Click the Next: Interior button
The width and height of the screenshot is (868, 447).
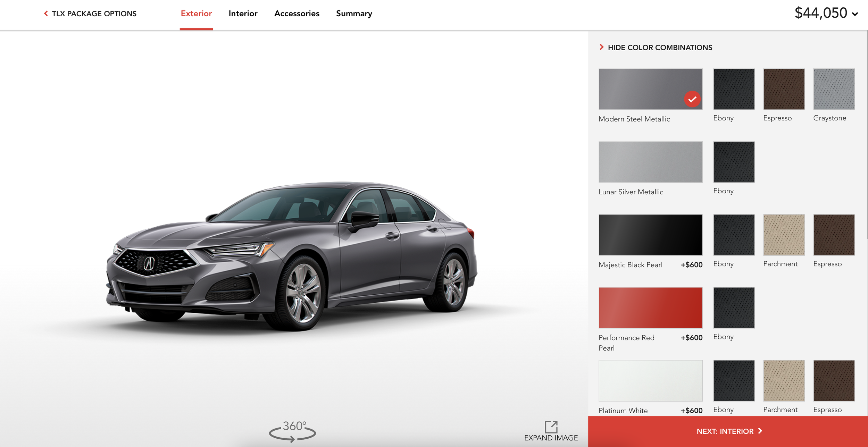pos(728,431)
